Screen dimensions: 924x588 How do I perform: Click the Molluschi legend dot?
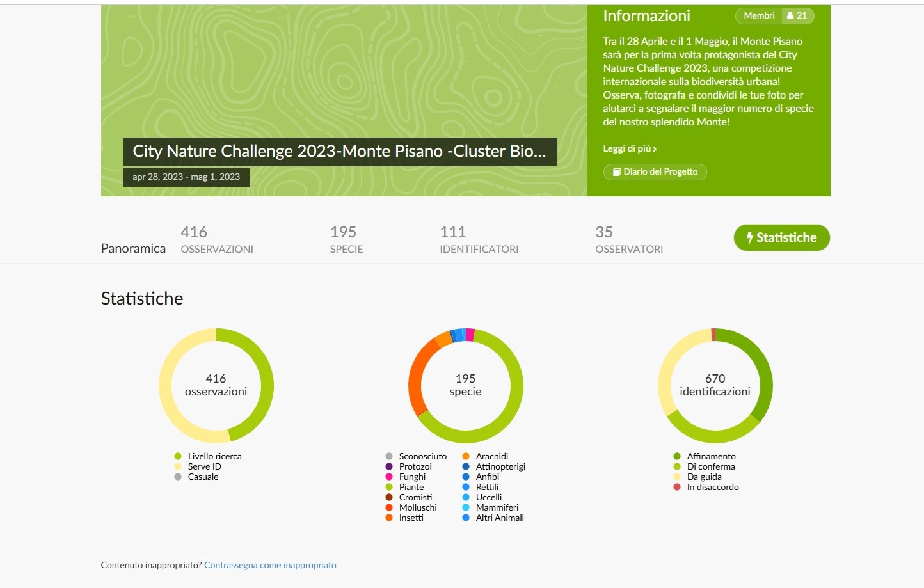coord(389,507)
